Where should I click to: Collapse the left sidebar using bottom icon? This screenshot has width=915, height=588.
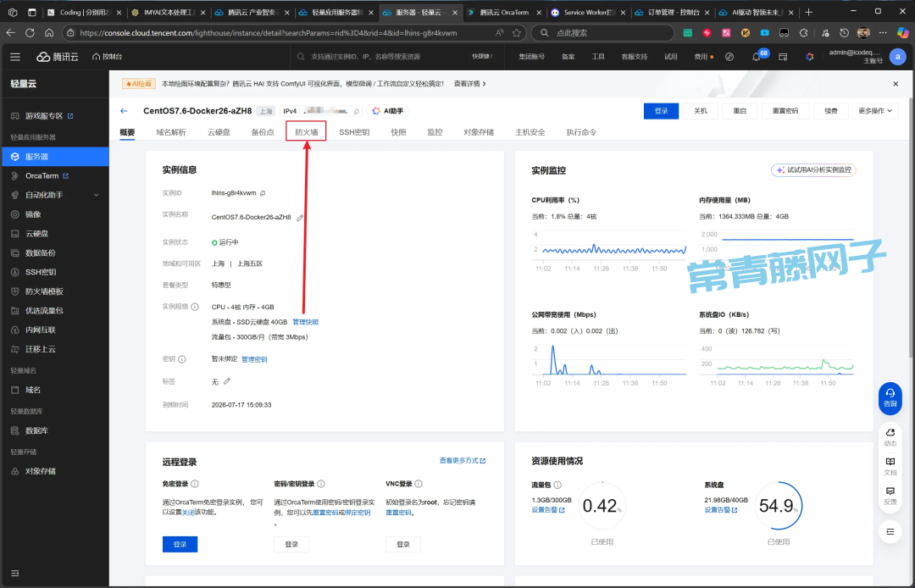[x=14, y=574]
